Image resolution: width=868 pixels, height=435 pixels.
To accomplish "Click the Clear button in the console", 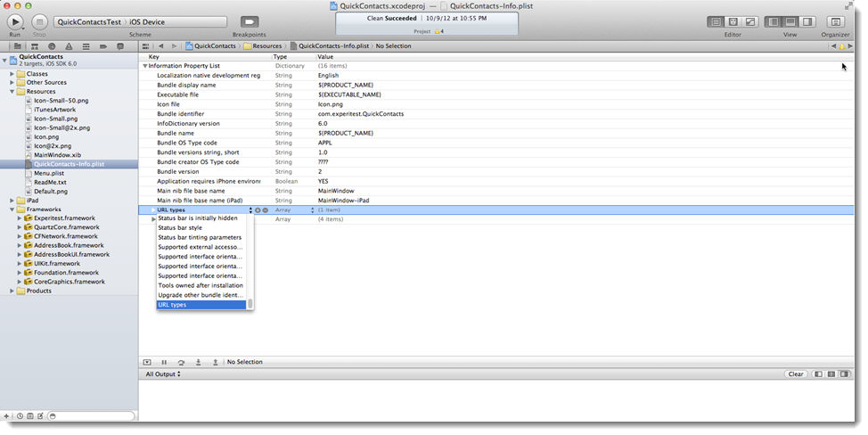I will [x=796, y=374].
